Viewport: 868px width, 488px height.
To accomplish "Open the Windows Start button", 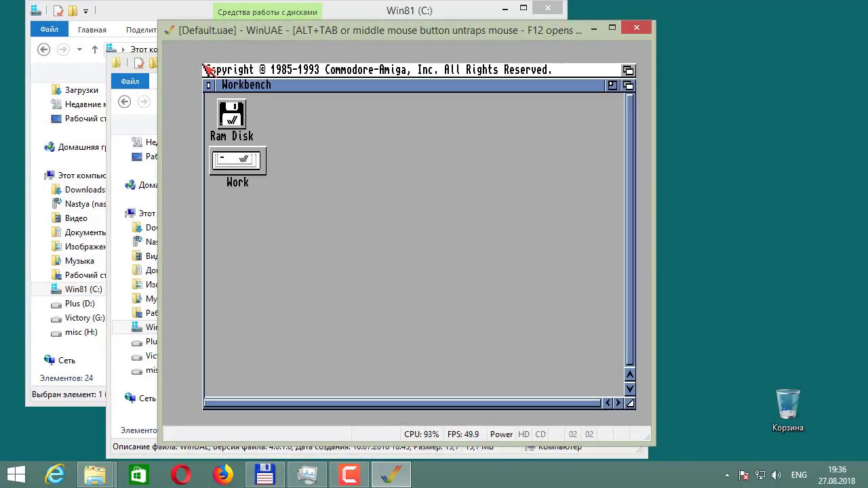I will (16, 474).
